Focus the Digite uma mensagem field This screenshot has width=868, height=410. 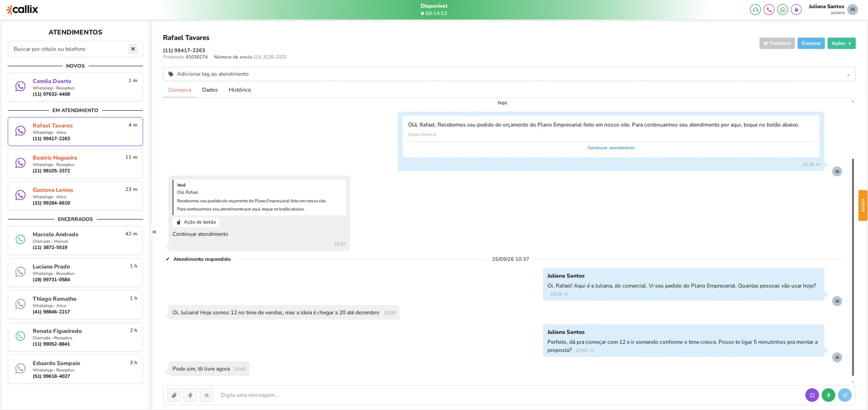[509, 395]
